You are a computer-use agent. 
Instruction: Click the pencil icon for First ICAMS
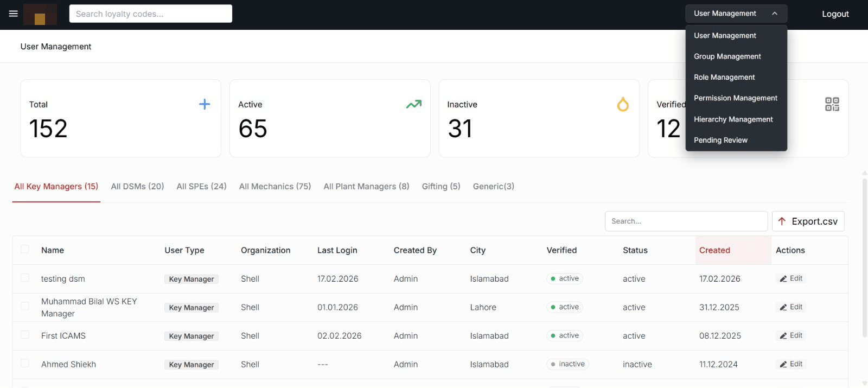pos(783,336)
